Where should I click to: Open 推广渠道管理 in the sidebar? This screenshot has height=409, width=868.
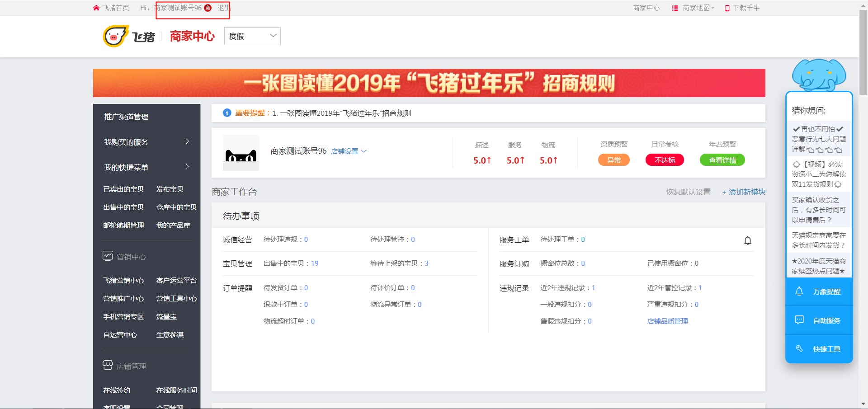[x=126, y=117]
